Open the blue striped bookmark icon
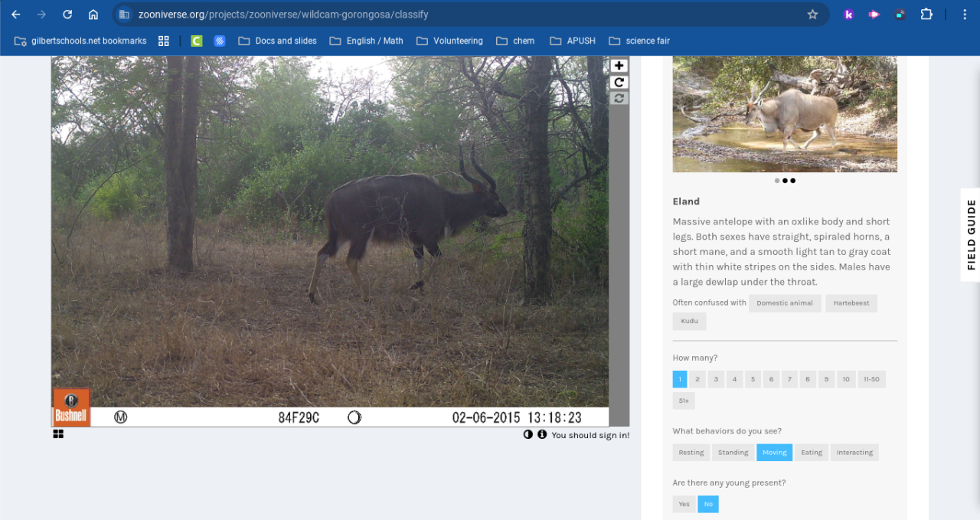Screen dimensions: 980x520 tap(220, 41)
